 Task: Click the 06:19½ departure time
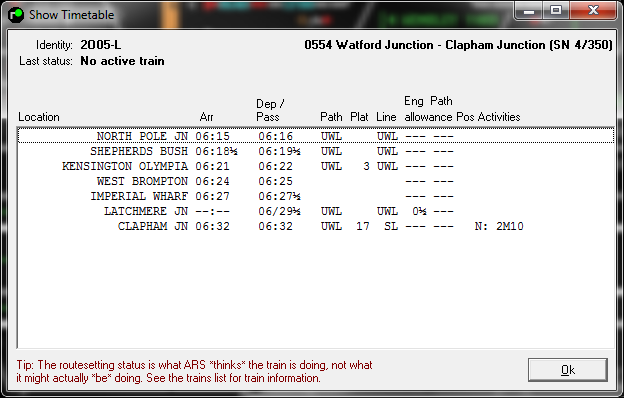tap(279, 151)
